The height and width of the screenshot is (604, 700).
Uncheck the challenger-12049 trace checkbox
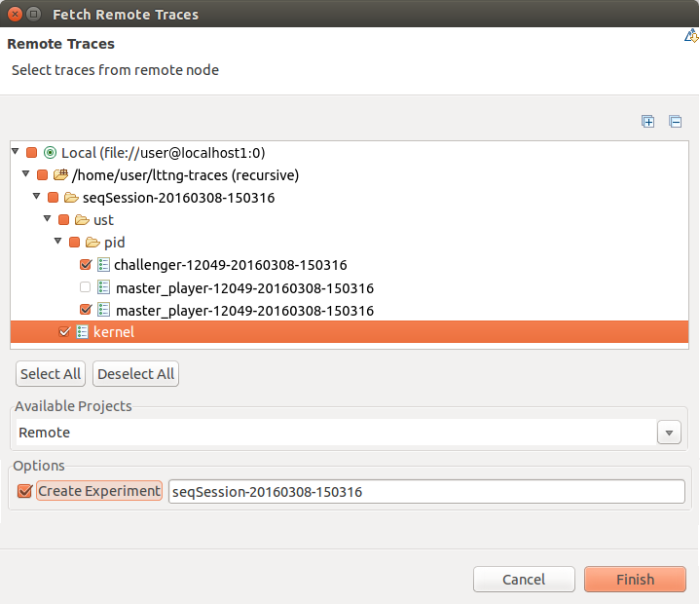tap(86, 265)
